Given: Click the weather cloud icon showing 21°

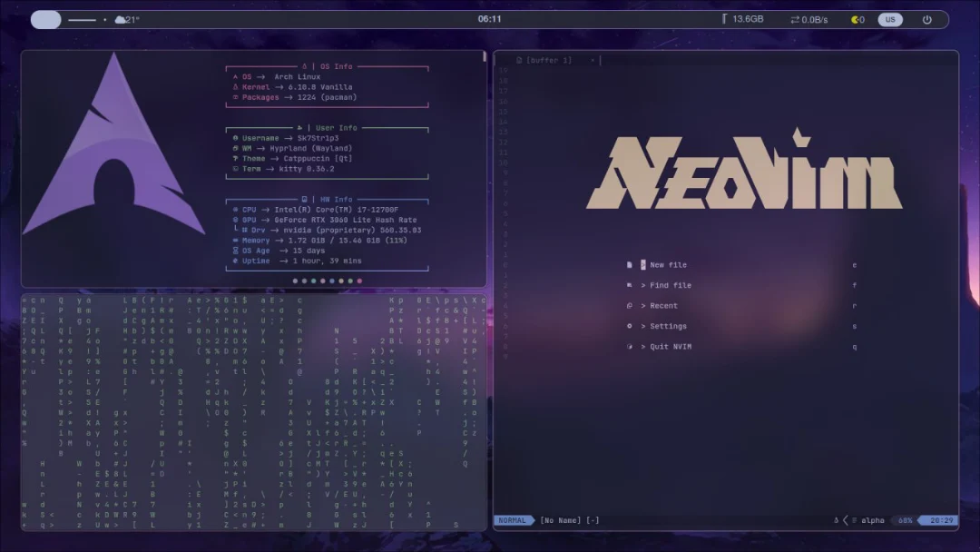Looking at the screenshot, I should pyautogui.click(x=120, y=19).
